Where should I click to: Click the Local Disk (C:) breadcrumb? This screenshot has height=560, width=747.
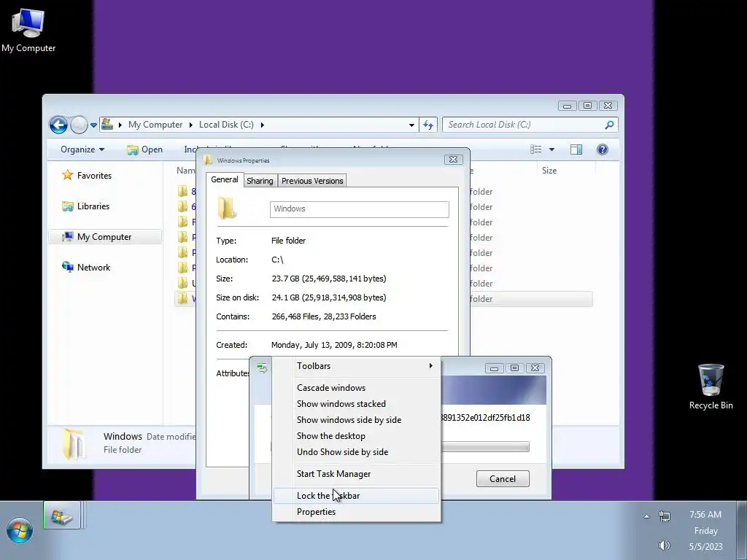point(226,125)
